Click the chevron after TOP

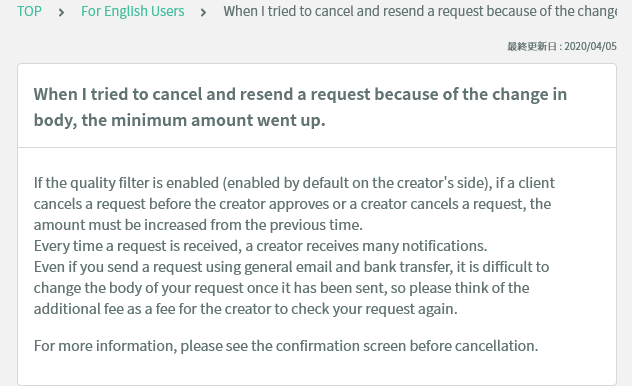61,13
